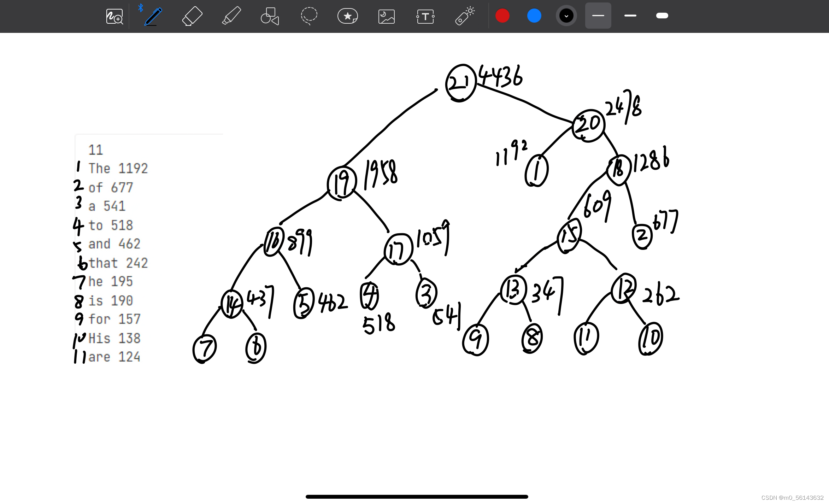Select the medium stroke width
This screenshot has width=829, height=504.
click(x=630, y=16)
